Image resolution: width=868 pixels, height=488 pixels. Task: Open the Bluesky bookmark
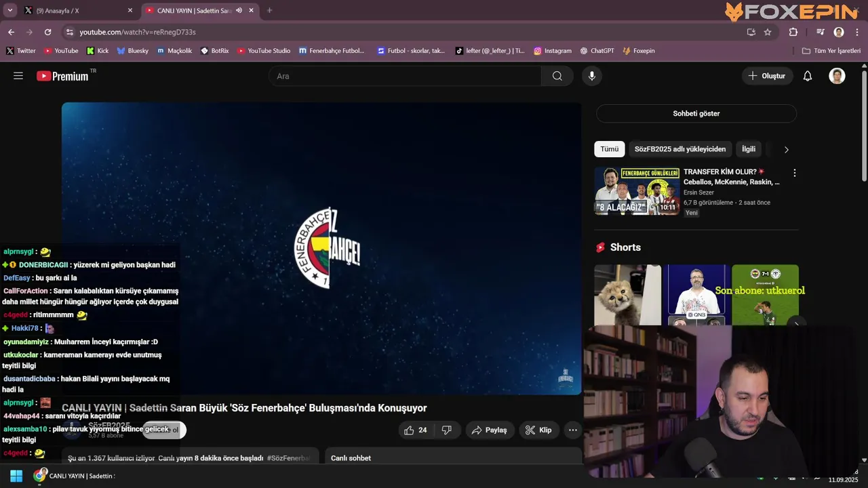[x=132, y=51]
